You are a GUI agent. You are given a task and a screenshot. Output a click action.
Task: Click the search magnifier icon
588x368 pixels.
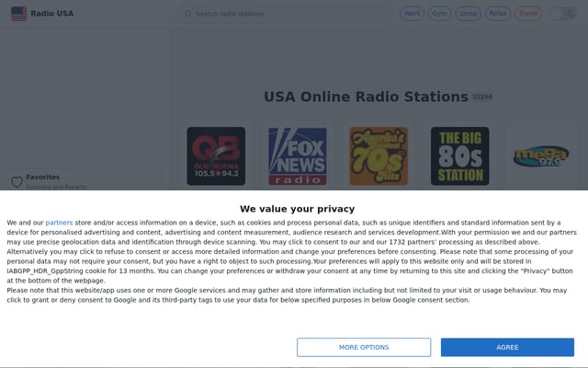[187, 14]
